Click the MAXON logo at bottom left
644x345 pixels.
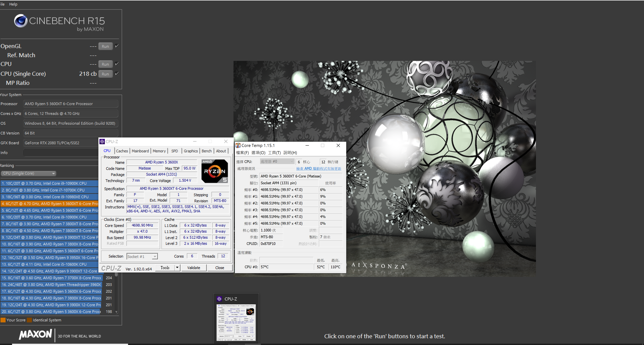(35, 334)
